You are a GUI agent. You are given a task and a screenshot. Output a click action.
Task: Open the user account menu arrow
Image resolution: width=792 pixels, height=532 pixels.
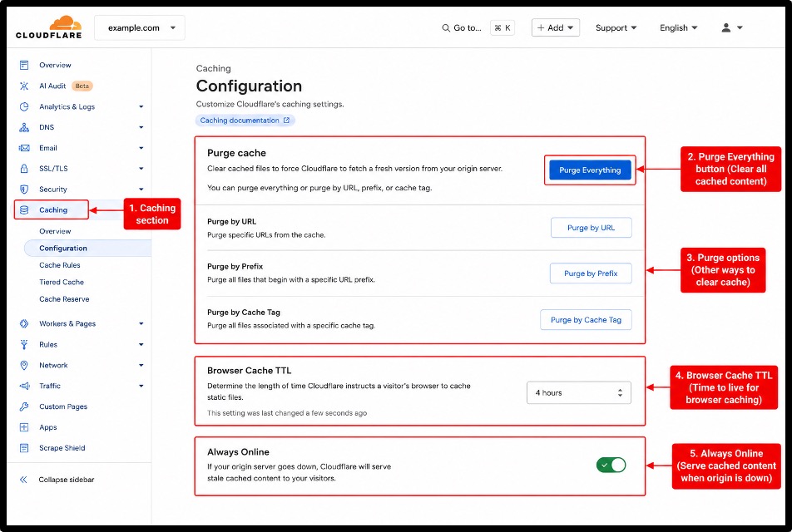point(740,27)
